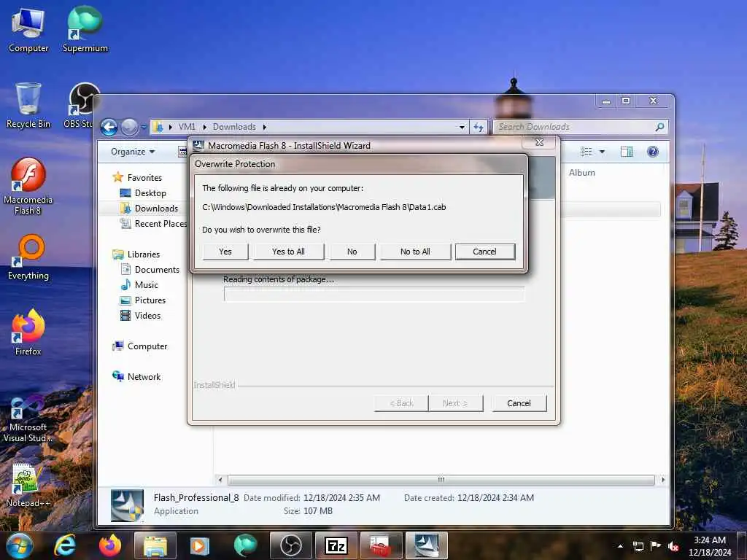
Task: Open Explorer help question mark
Action: [x=653, y=152]
